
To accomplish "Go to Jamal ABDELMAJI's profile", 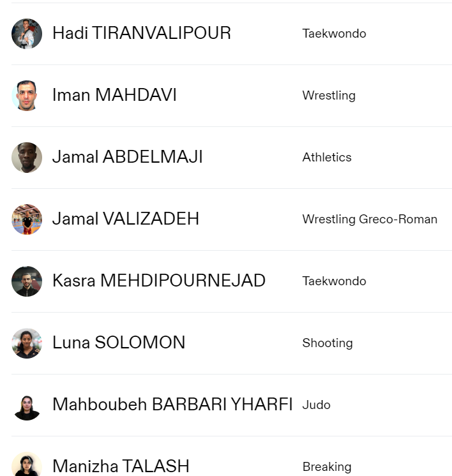I will (x=127, y=157).
